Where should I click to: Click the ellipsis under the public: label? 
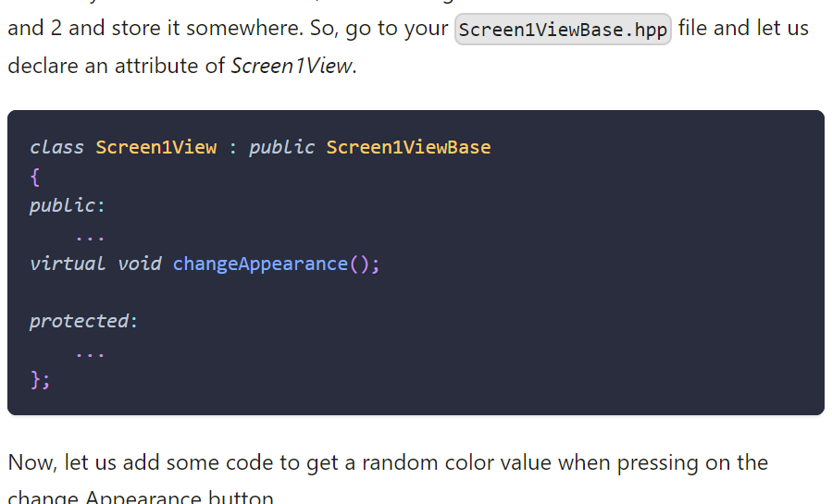(90, 239)
